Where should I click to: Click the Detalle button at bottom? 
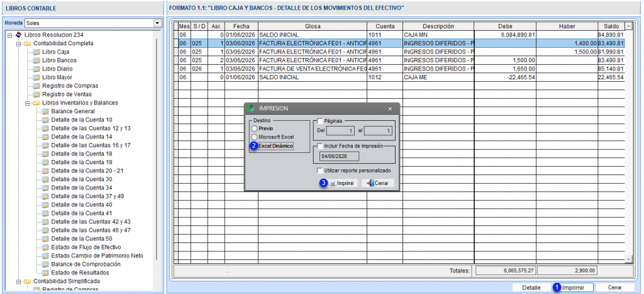(x=531, y=288)
